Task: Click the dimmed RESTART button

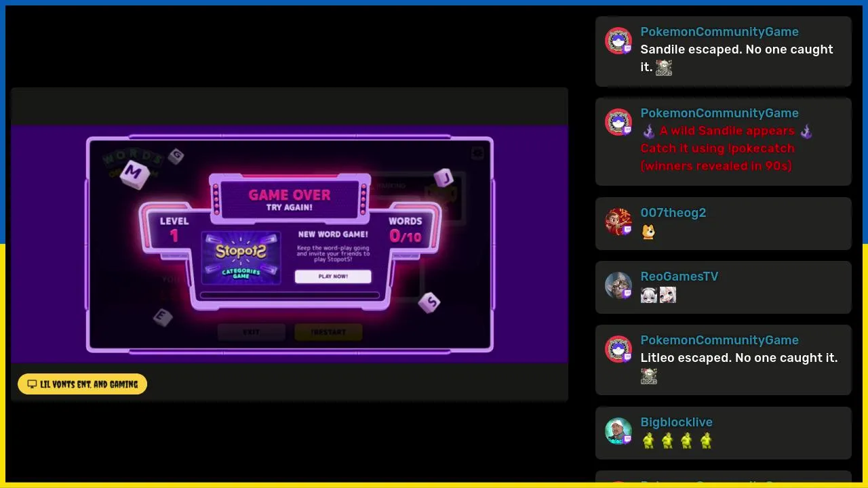Action: [328, 332]
